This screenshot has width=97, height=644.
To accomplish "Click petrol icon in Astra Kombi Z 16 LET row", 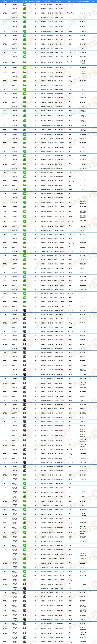I will click(25, 537).
